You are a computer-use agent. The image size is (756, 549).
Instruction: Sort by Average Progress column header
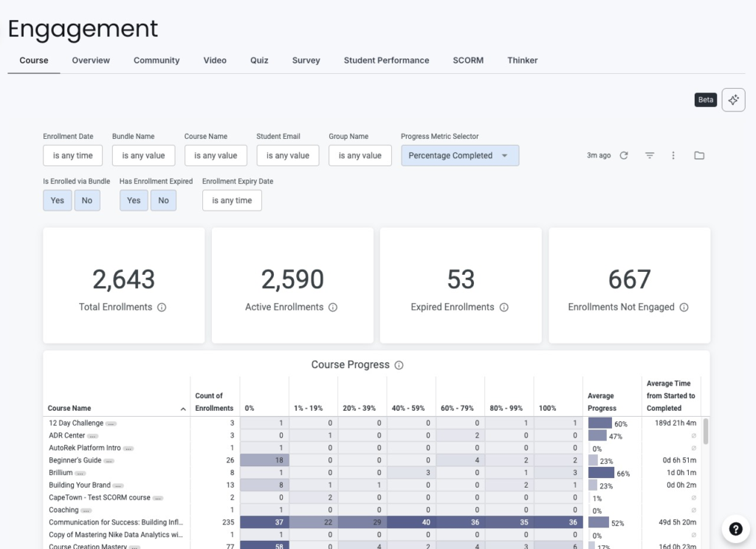coord(602,402)
